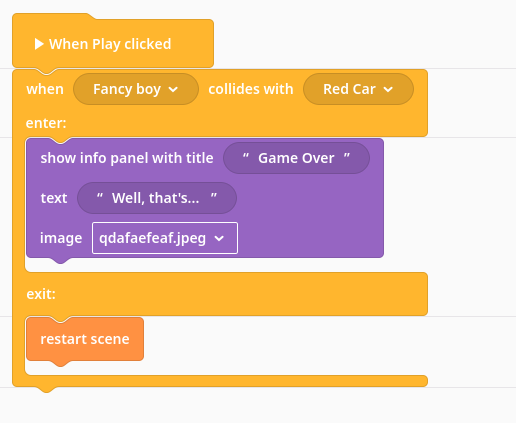Click the chevron beside qdafaefeaf.jpeg

pyautogui.click(x=219, y=238)
